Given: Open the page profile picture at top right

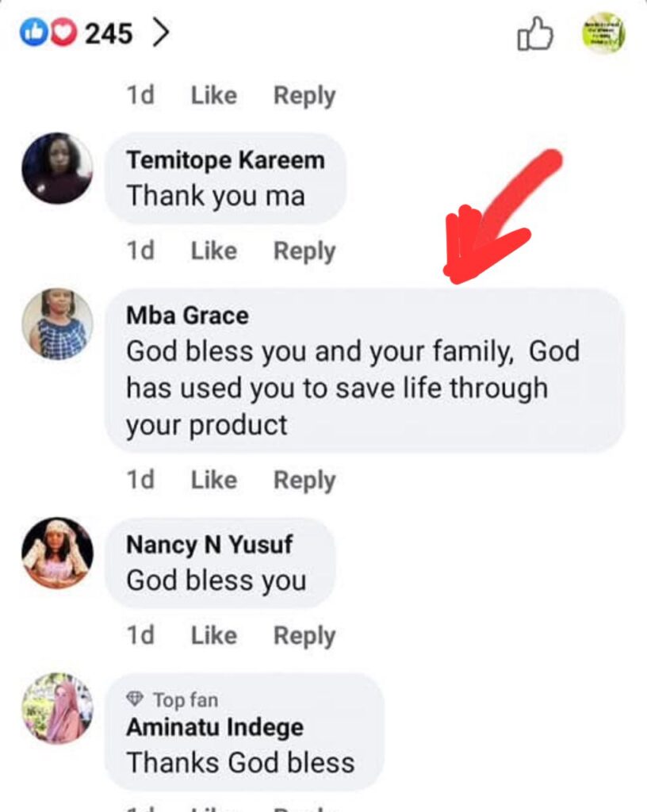Looking at the screenshot, I should [603, 33].
